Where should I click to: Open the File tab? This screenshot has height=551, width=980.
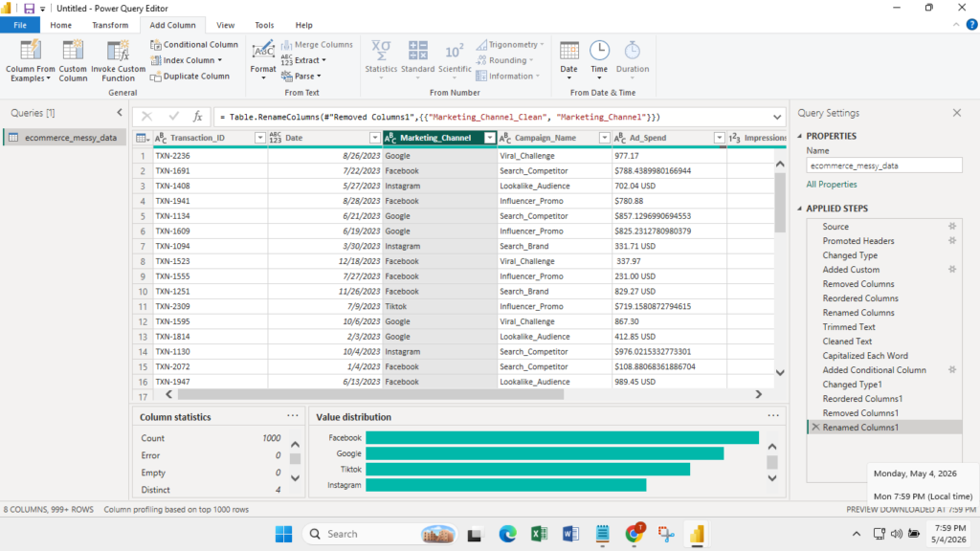pos(20,25)
